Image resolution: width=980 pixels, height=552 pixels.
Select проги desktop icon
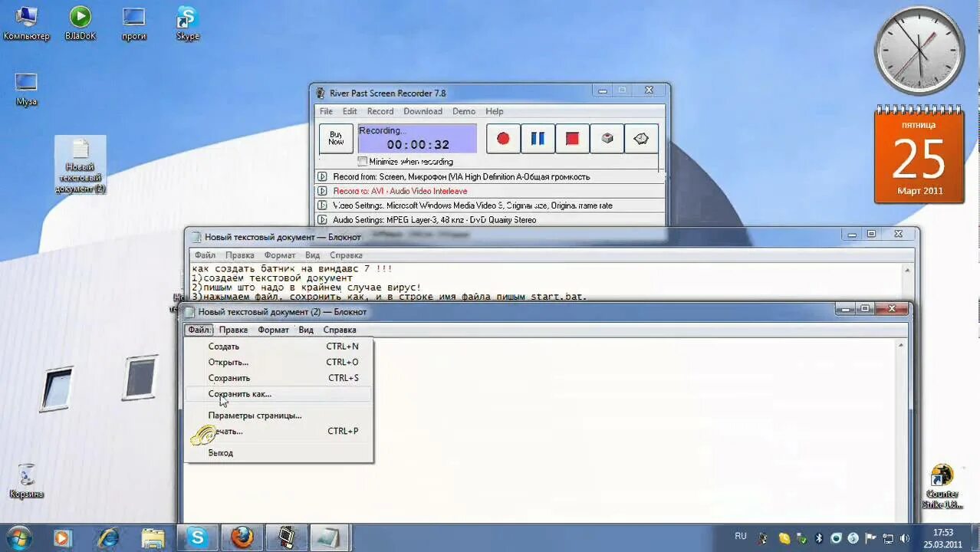134,24
